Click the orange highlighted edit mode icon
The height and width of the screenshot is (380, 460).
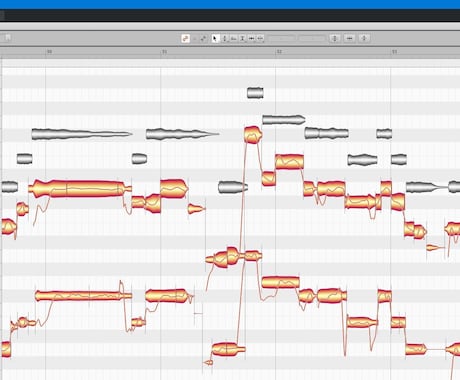tap(185, 39)
